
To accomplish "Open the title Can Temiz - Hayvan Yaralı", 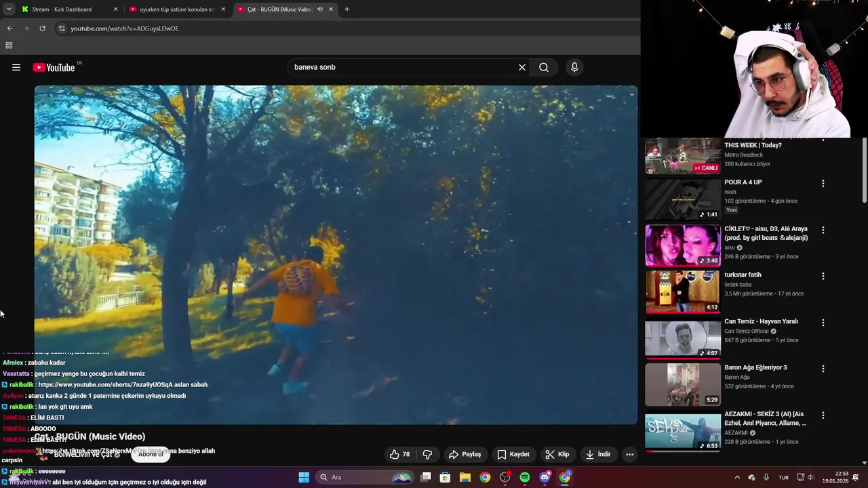I will 761,321.
